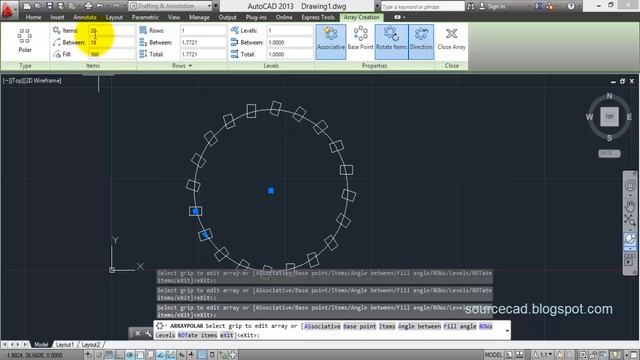Image resolution: width=640 pixels, height=360 pixels.
Task: Open the Layout ribbon tab
Action: pos(114,17)
